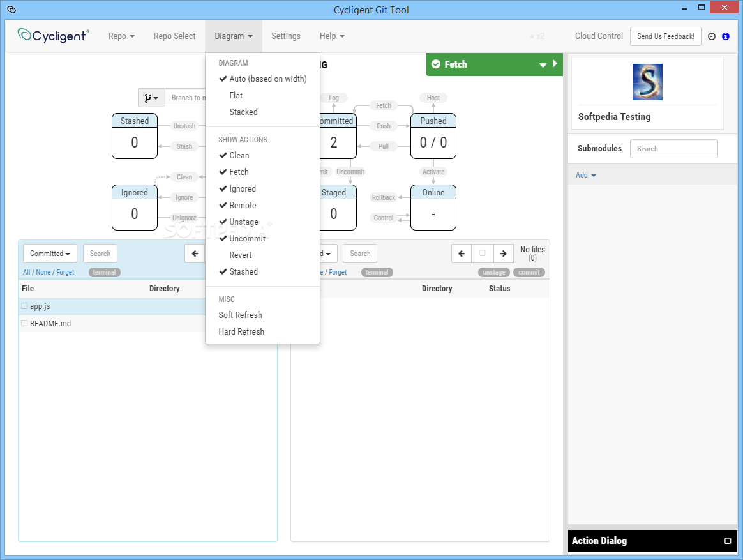Open the Settings menu item
The width and height of the screenshot is (743, 560).
(286, 36)
